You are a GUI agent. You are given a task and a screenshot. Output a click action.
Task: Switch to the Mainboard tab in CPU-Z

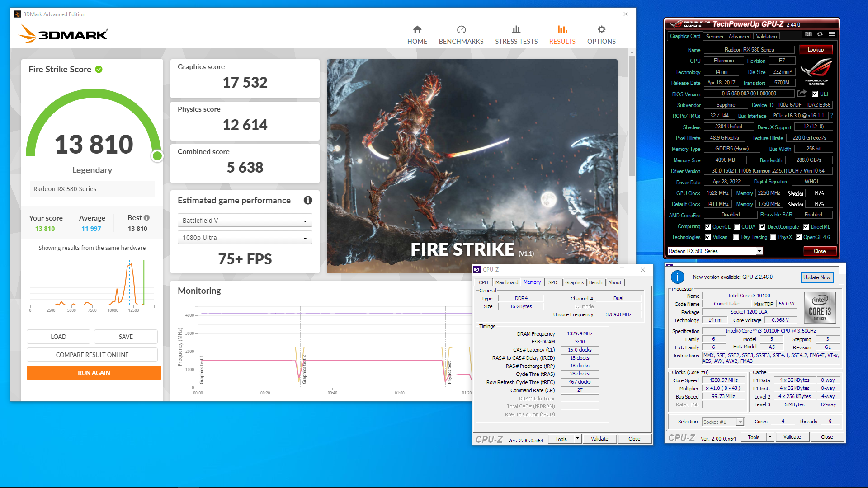(507, 282)
